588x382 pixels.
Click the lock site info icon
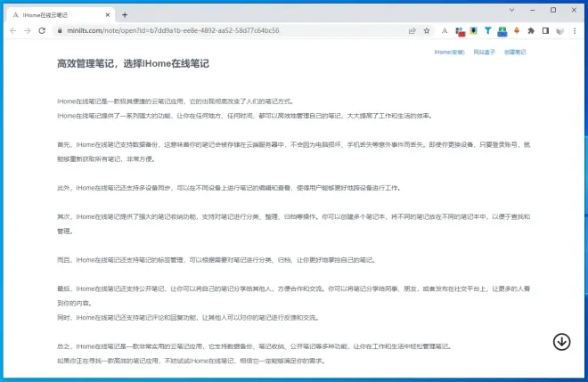pyautogui.click(x=61, y=30)
